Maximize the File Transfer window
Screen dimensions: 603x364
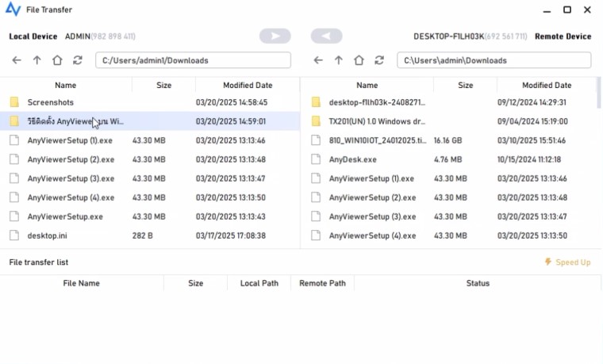(567, 10)
